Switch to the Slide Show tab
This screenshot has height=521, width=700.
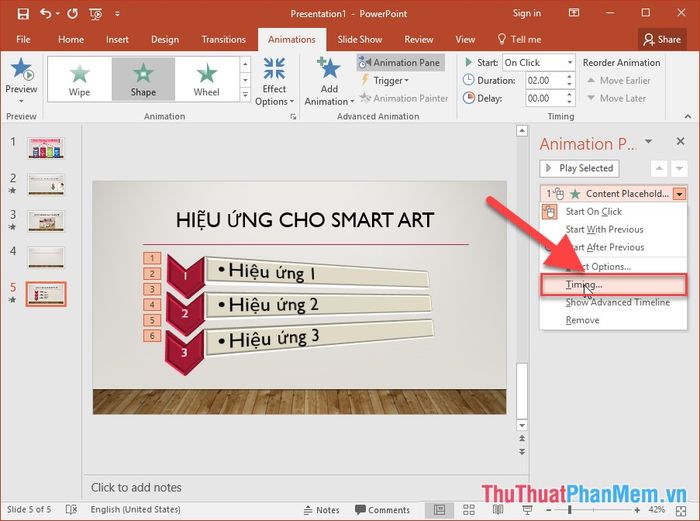pos(360,39)
